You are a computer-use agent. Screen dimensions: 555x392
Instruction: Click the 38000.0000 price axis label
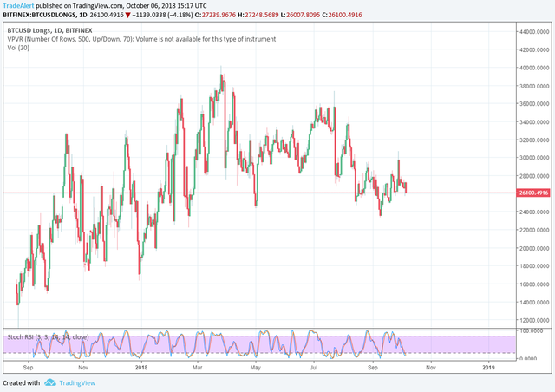tap(534, 86)
